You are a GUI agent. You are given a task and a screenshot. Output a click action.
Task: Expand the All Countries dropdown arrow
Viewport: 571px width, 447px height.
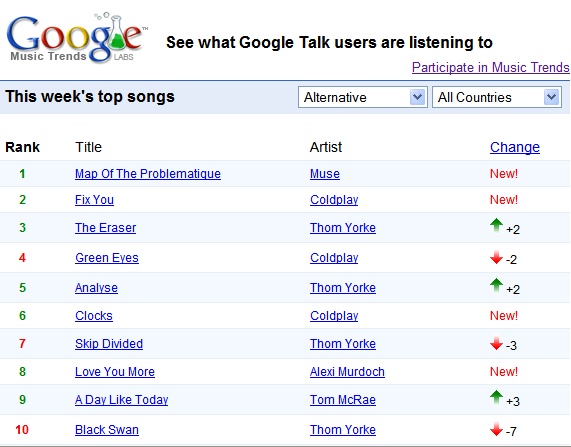tap(552, 97)
